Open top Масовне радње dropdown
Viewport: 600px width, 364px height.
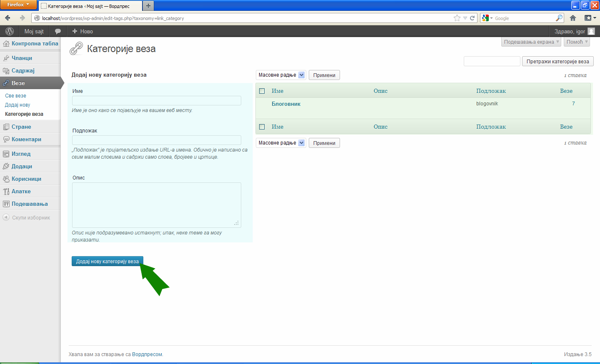(x=281, y=75)
